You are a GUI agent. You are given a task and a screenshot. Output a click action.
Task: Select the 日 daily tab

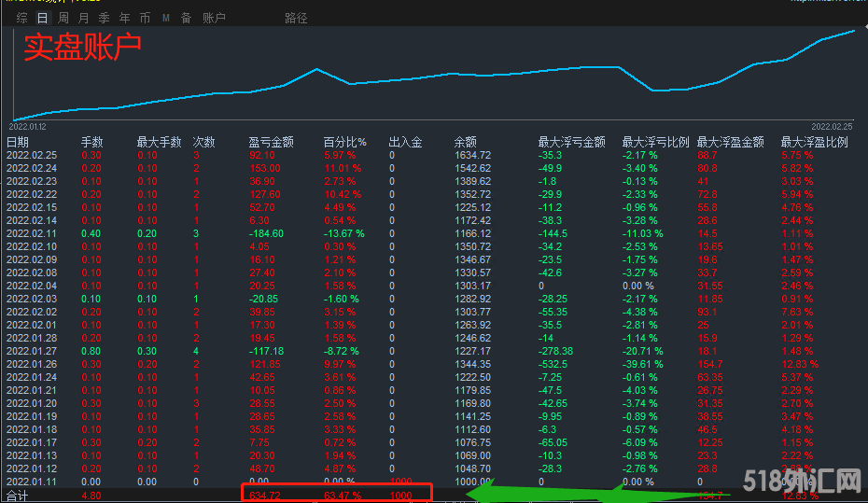(42, 18)
